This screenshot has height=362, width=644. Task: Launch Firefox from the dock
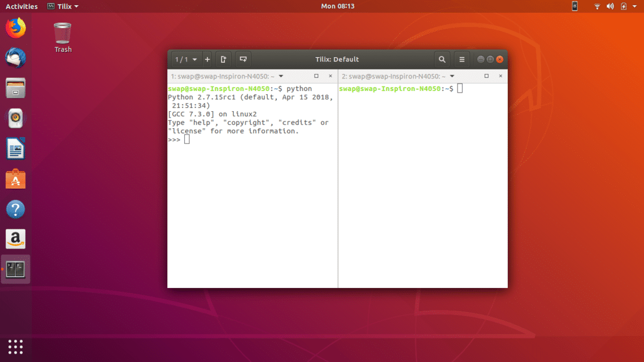(16, 28)
